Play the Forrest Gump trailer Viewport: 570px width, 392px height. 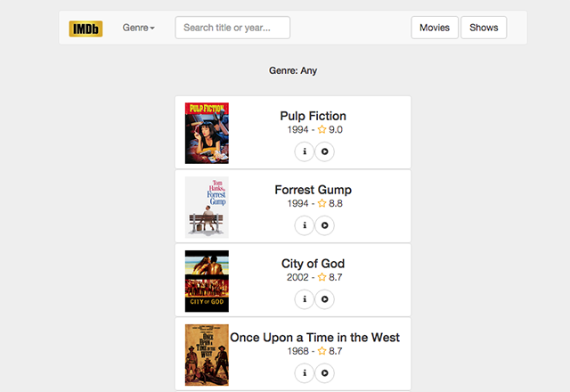pyautogui.click(x=324, y=225)
